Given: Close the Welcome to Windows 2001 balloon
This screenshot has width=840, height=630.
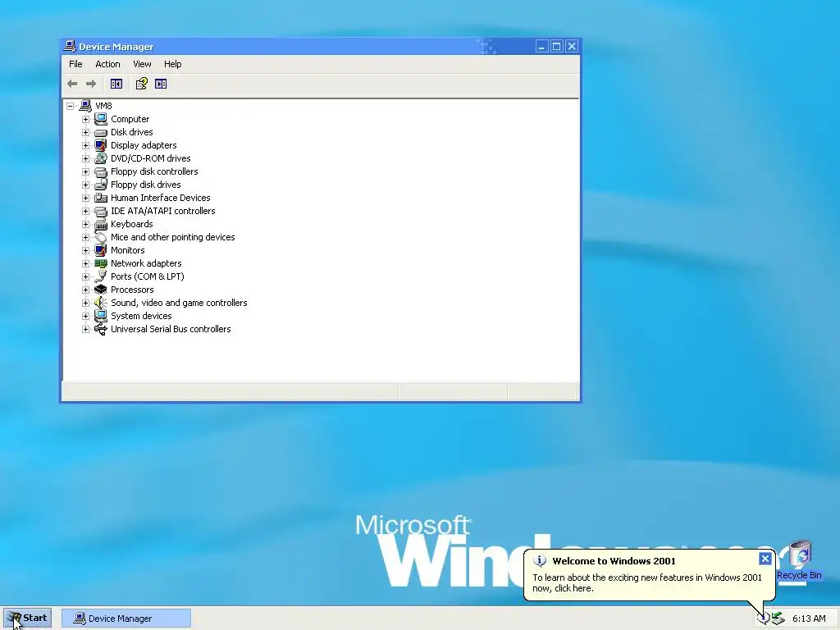Looking at the screenshot, I should (765, 559).
